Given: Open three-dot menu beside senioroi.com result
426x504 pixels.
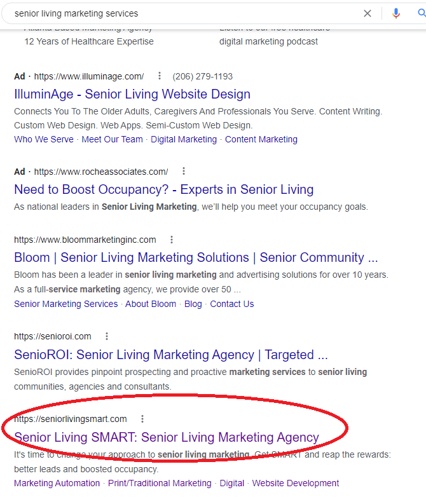Looking at the screenshot, I should coord(107,336).
